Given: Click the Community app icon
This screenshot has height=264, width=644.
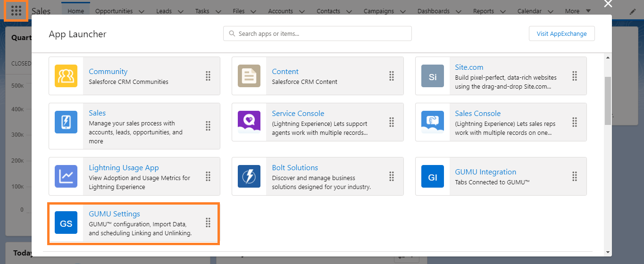Looking at the screenshot, I should pyautogui.click(x=66, y=76).
